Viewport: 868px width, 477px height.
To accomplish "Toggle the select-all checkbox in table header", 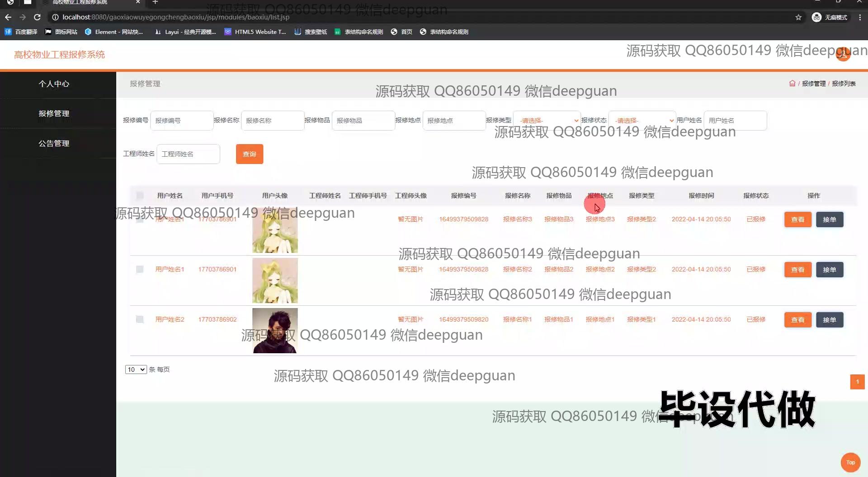I will click(140, 196).
